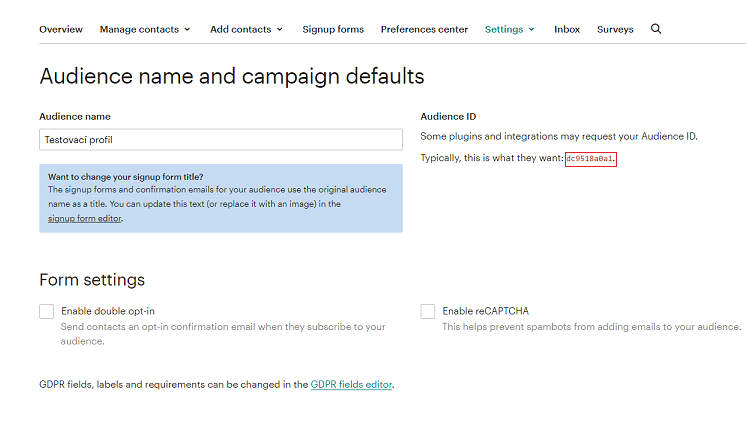Viewport: 746px width, 437px height.
Task: Enable reCAPTCHA checkbox
Action: [x=428, y=311]
